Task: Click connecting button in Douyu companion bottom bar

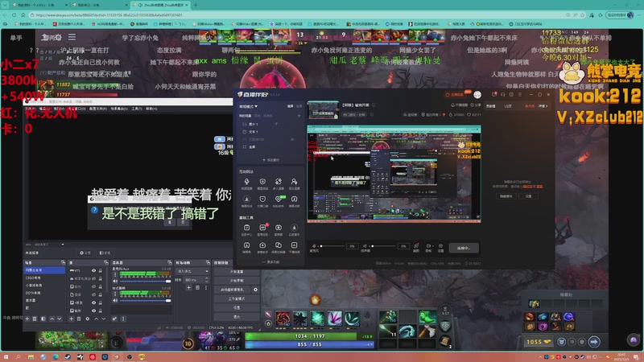Action: coord(464,248)
